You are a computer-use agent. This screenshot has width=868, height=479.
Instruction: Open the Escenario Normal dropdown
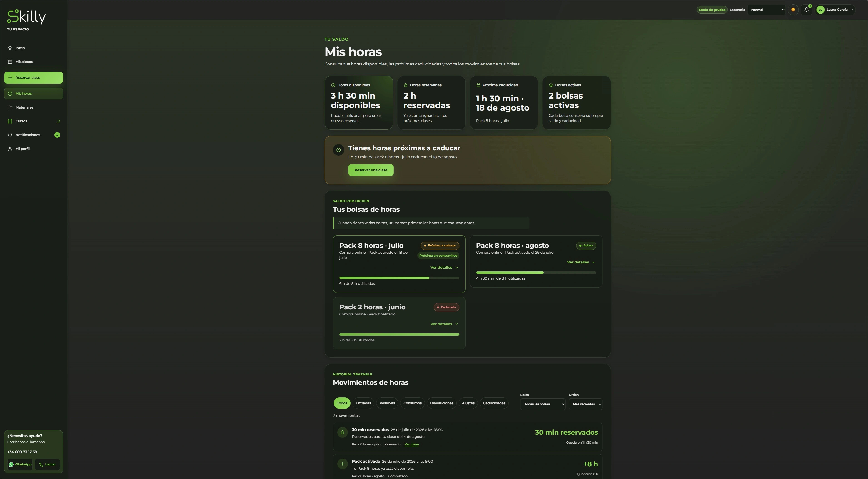tap(767, 10)
